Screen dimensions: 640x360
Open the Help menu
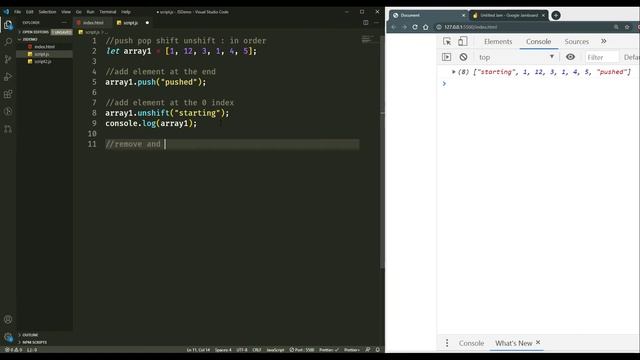[126, 12]
